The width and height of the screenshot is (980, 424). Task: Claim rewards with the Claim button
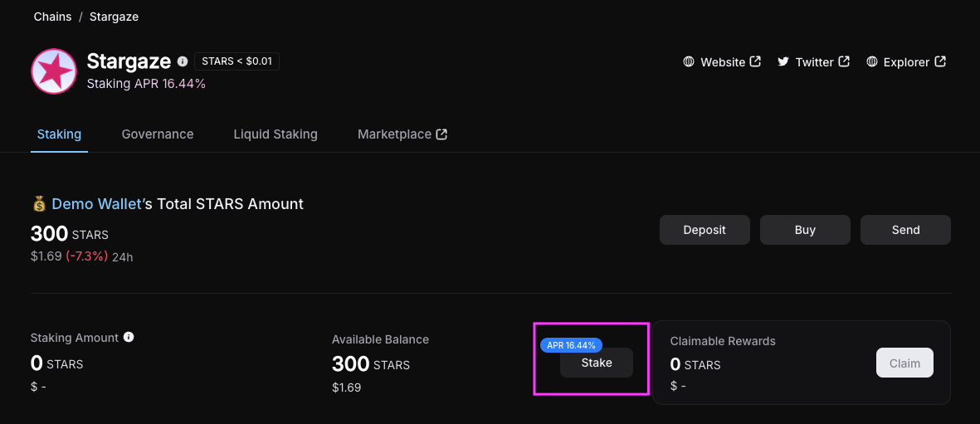click(904, 363)
